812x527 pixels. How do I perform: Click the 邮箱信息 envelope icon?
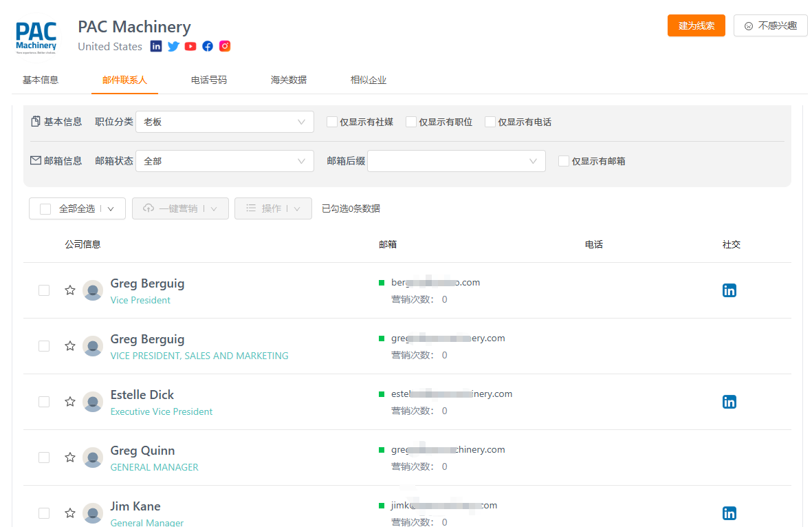35,160
